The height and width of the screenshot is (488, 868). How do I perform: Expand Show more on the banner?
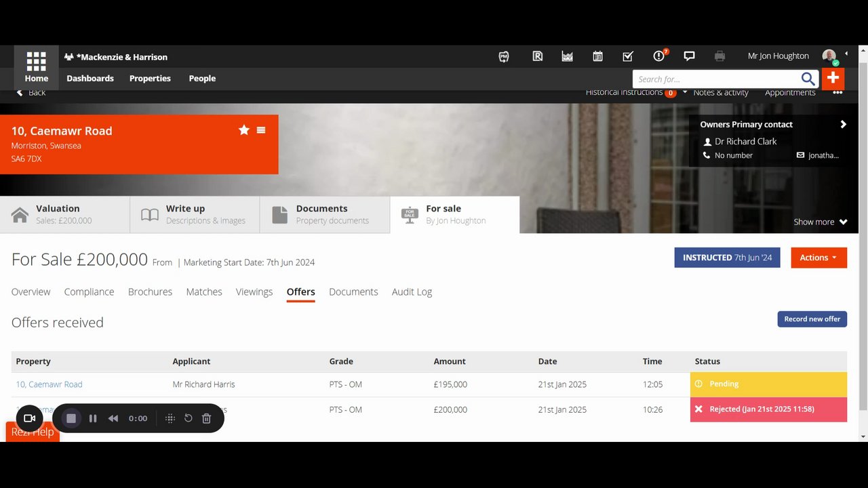821,222
